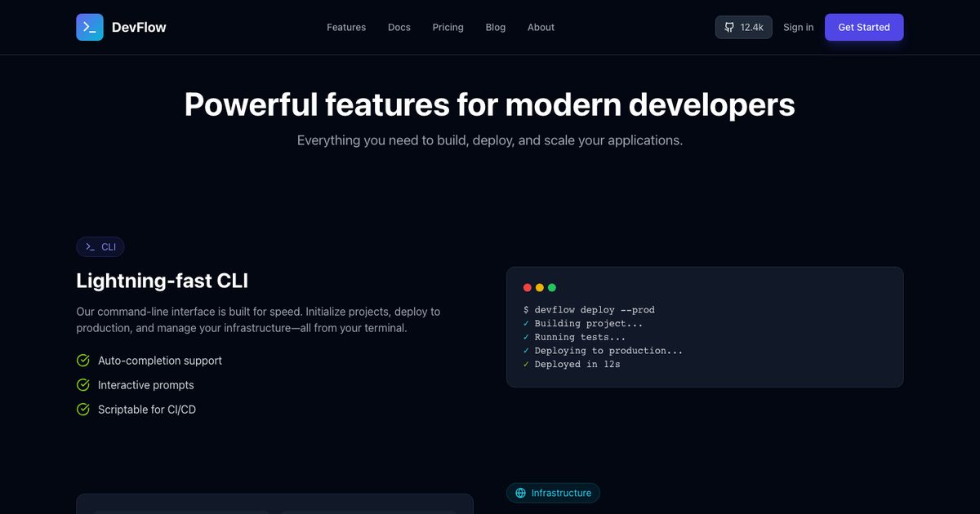Click the 'Running tests...' terminal line
The width and height of the screenshot is (980, 514).
(x=575, y=337)
